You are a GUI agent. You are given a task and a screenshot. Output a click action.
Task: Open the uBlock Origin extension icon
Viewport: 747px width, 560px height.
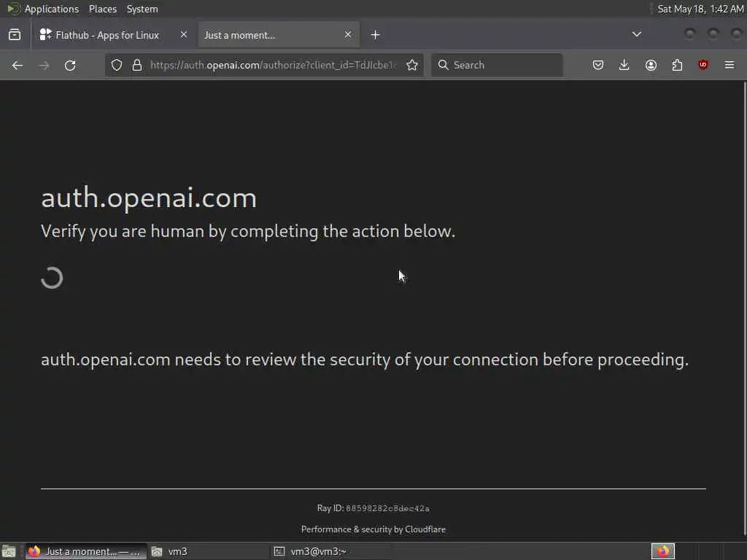tap(703, 65)
